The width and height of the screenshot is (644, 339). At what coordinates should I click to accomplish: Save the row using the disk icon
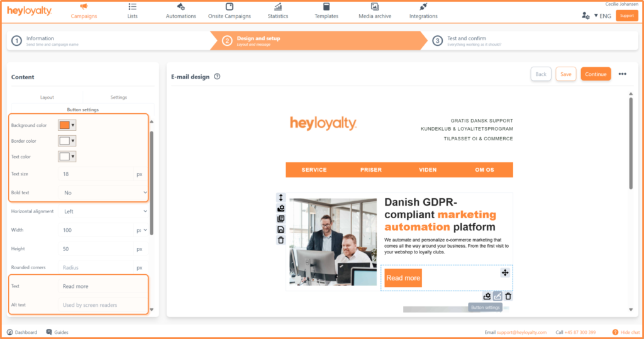click(280, 230)
